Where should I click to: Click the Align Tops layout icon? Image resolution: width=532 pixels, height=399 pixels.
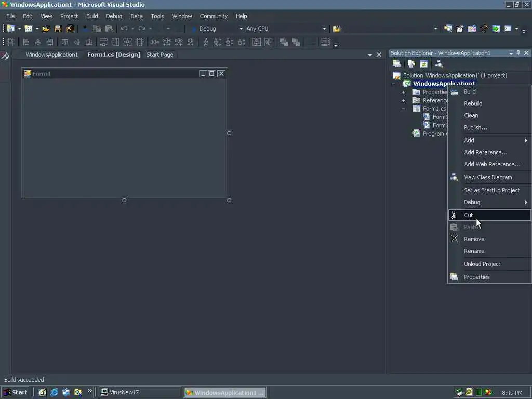coord(64,42)
